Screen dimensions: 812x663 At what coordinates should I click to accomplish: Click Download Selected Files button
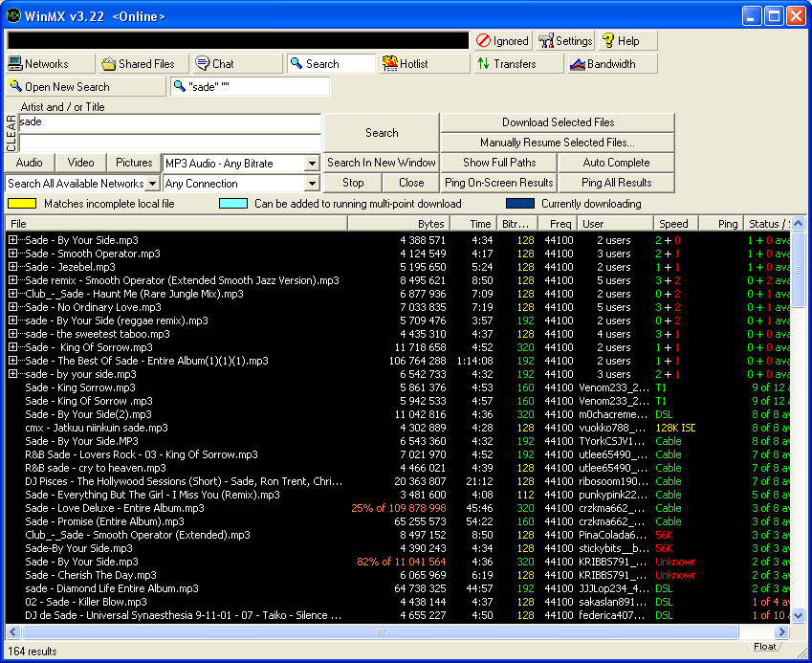558,122
